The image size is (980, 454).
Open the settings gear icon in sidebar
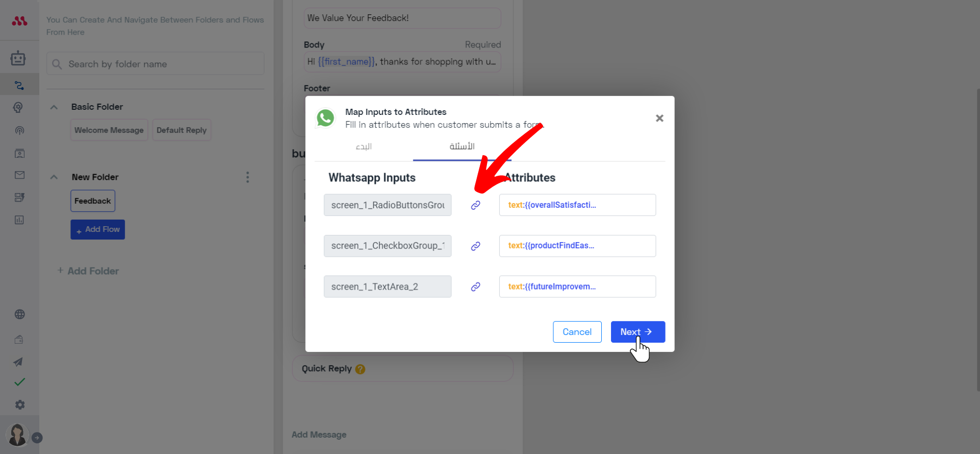point(19,404)
